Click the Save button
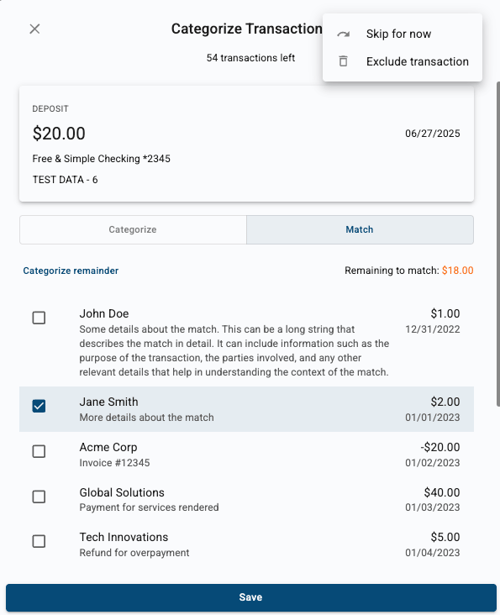 coord(251,597)
